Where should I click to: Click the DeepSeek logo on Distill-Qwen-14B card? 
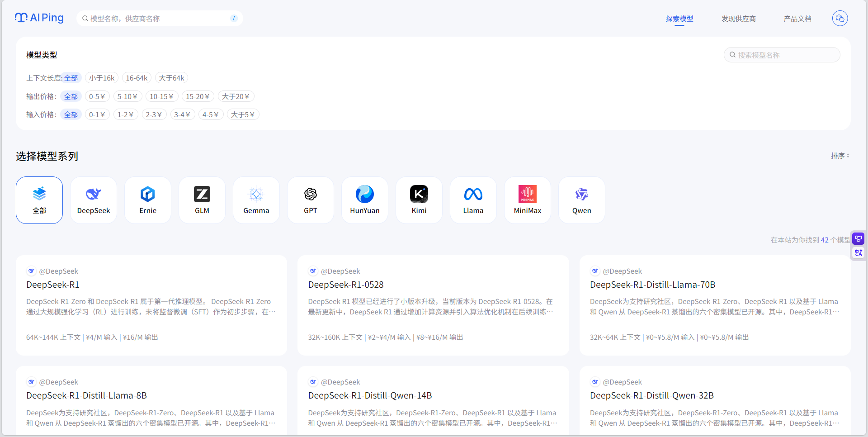tap(313, 382)
